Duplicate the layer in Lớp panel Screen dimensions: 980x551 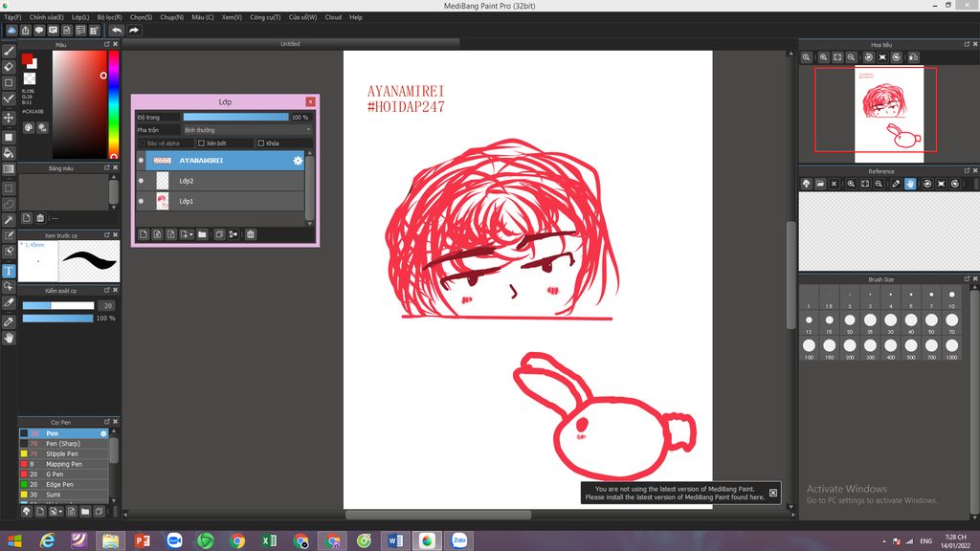tap(219, 234)
